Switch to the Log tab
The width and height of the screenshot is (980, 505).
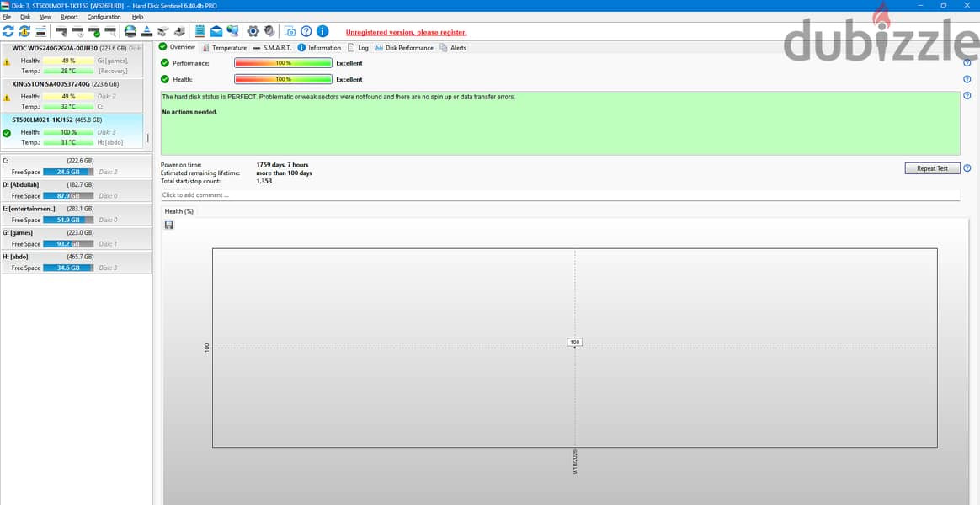(x=359, y=47)
